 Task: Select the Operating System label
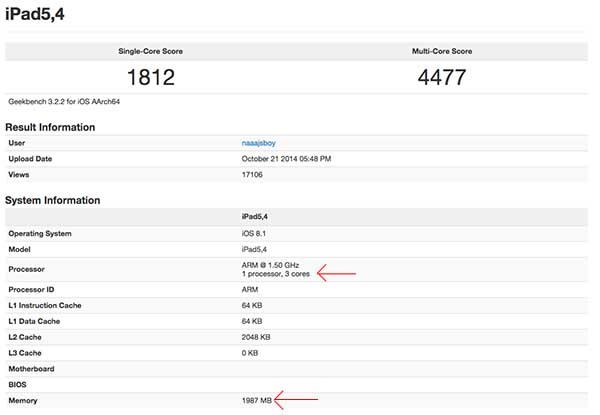tap(40, 234)
